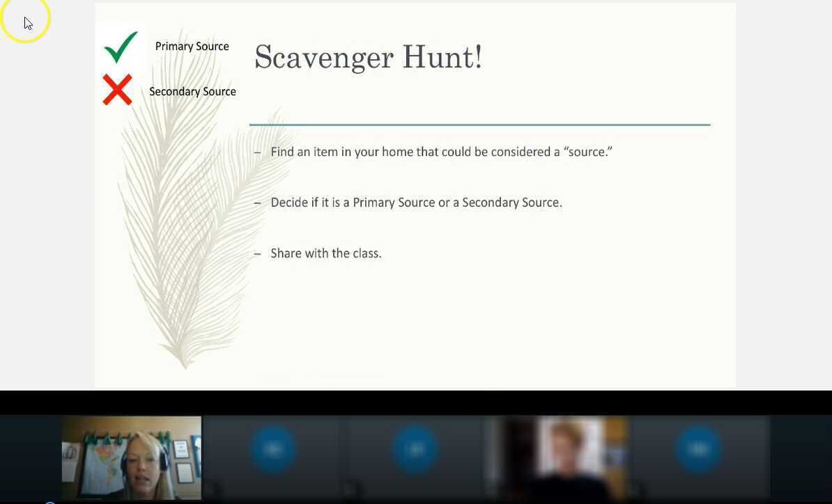This screenshot has width=832, height=504.
Task: Expand the blurred student video tile
Action: click(555, 457)
